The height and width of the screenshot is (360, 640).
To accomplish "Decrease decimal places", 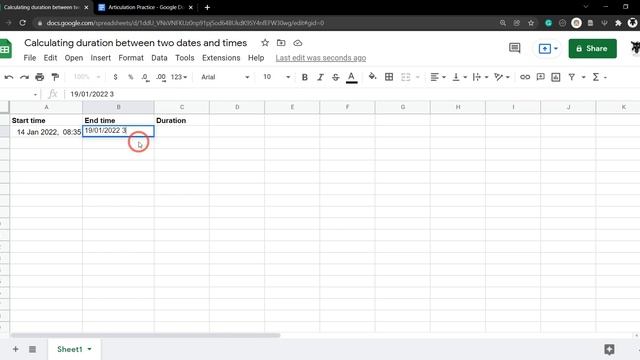I will pos(145,77).
